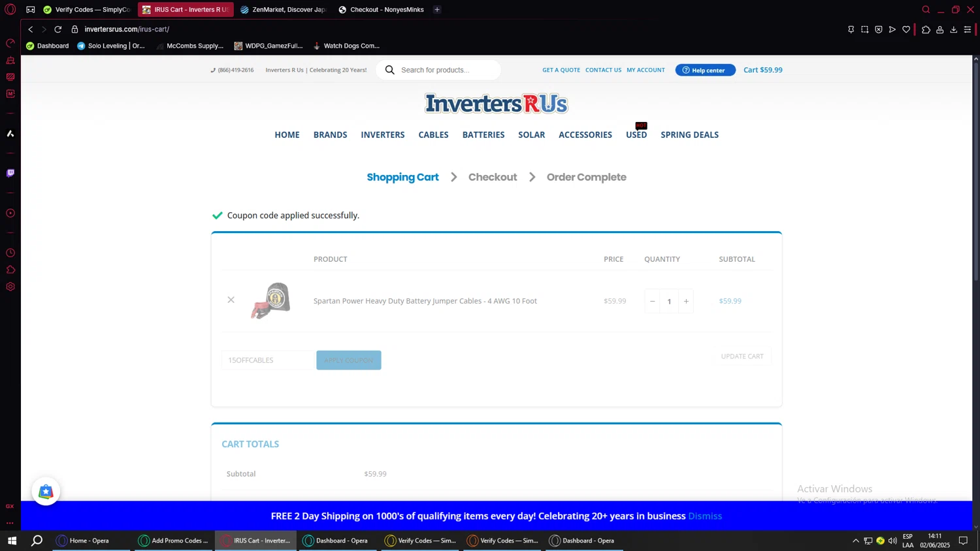Open Cart $59.99 link

762,70
